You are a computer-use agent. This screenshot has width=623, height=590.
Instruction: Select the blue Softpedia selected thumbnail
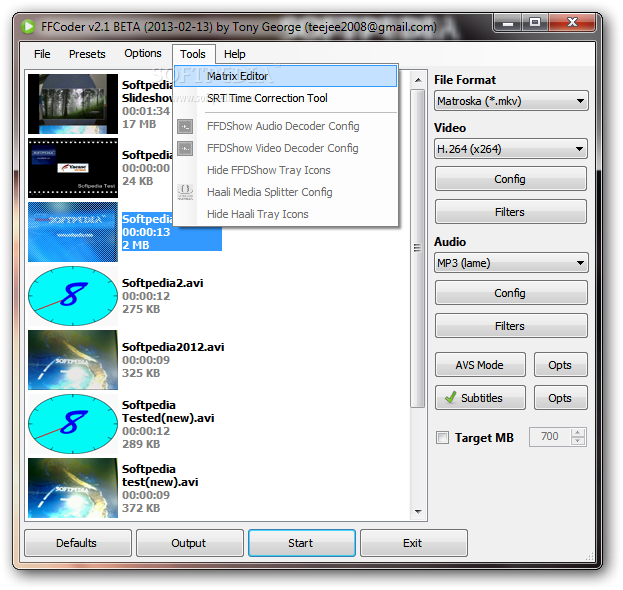click(73, 232)
